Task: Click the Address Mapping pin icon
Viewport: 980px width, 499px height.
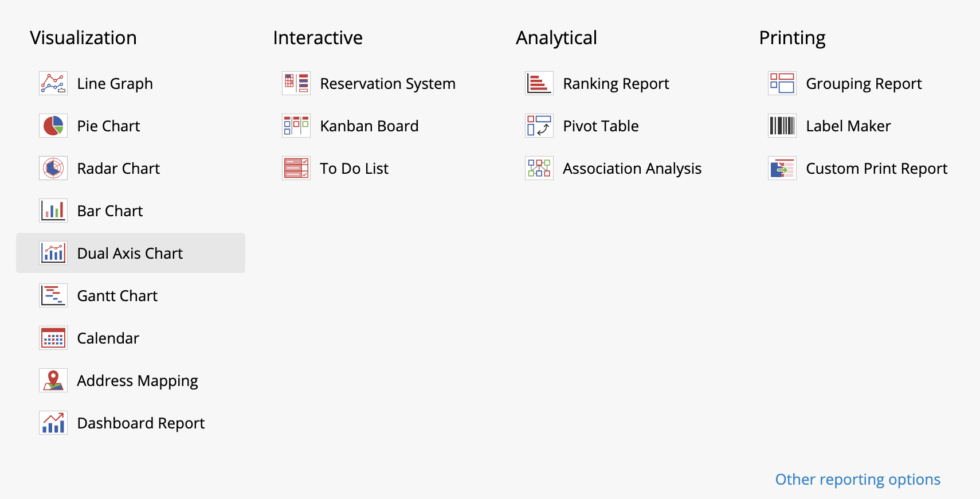Action: point(53,380)
